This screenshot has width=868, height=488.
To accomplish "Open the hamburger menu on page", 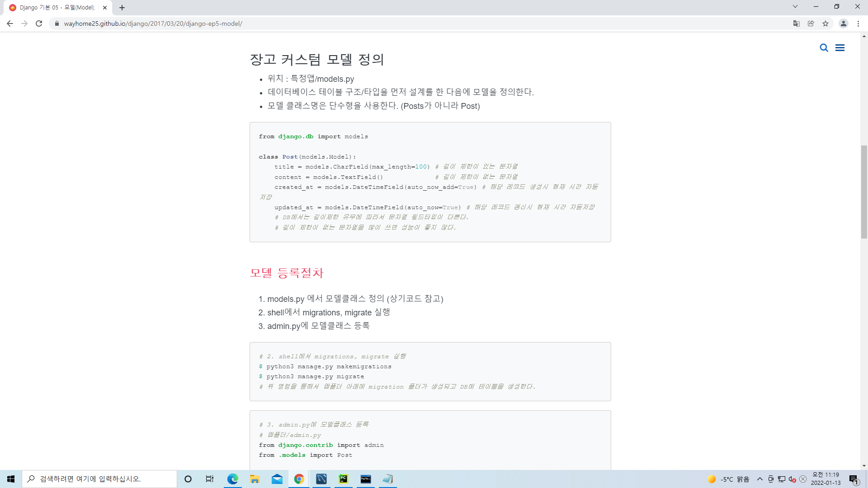I will pyautogui.click(x=840, y=48).
